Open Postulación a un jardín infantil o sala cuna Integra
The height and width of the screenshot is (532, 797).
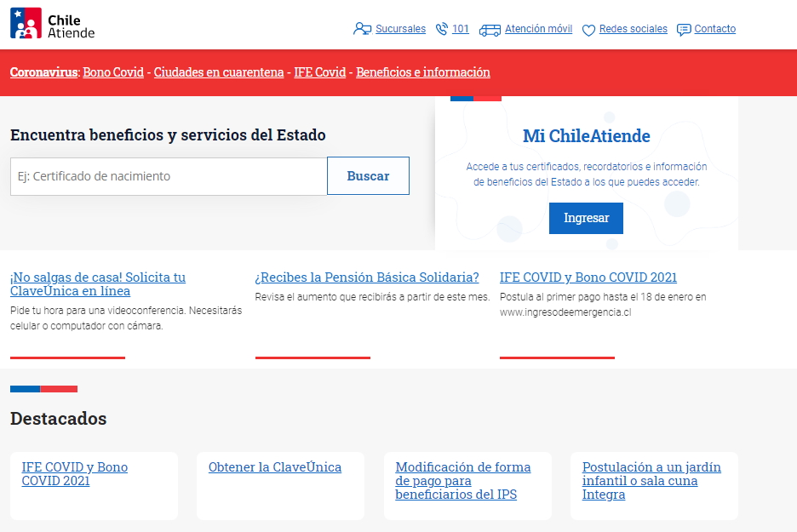coord(651,481)
